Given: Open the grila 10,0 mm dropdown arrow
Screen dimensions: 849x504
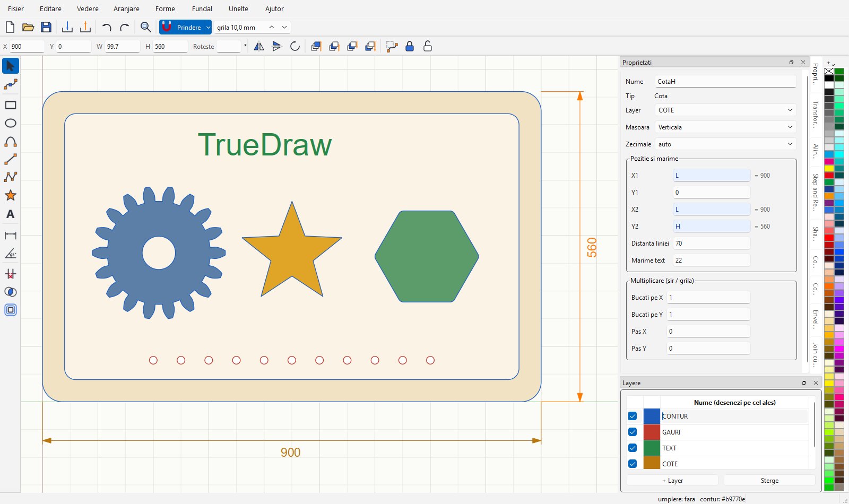Looking at the screenshot, I should pyautogui.click(x=285, y=27).
